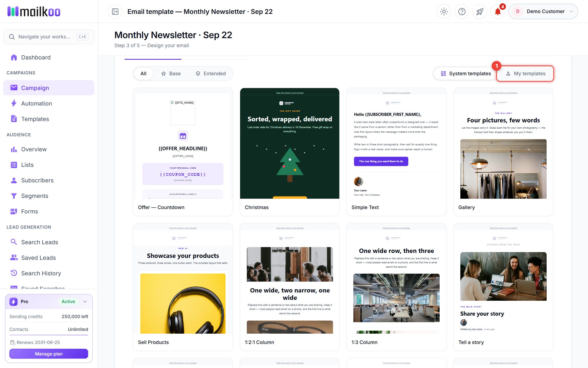Collapse the sidebar panel icon
This screenshot has height=368, width=588.
point(115,11)
